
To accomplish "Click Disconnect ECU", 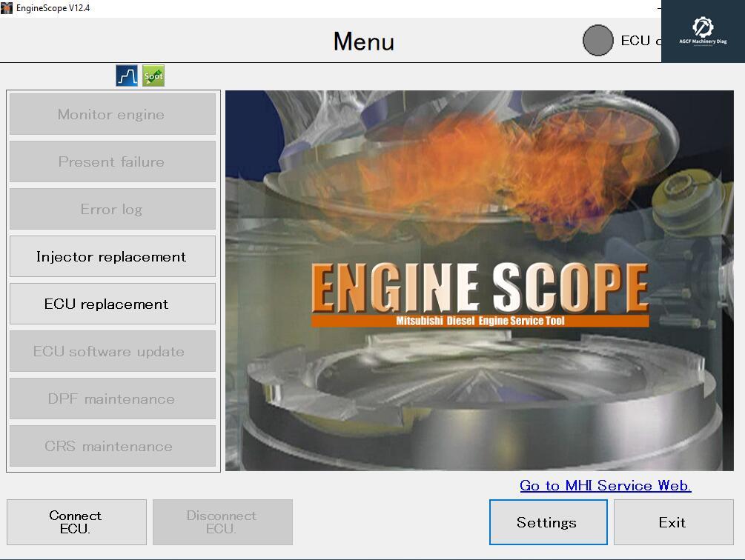I will tap(222, 522).
